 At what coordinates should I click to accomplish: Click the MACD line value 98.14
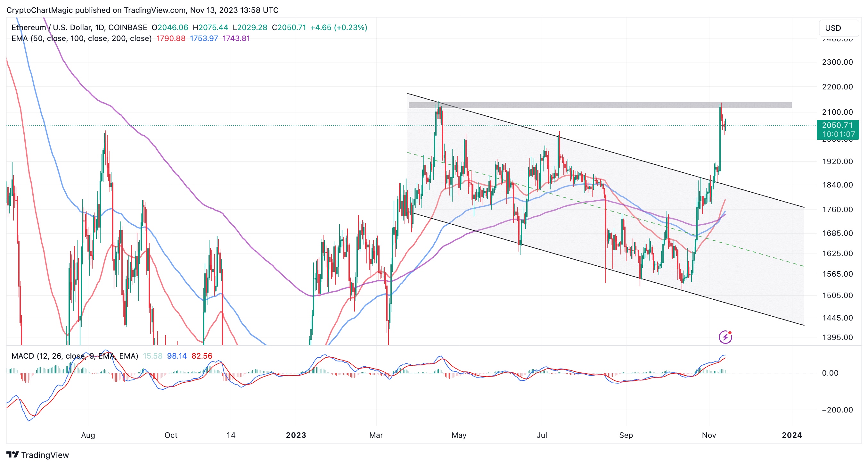pos(177,356)
